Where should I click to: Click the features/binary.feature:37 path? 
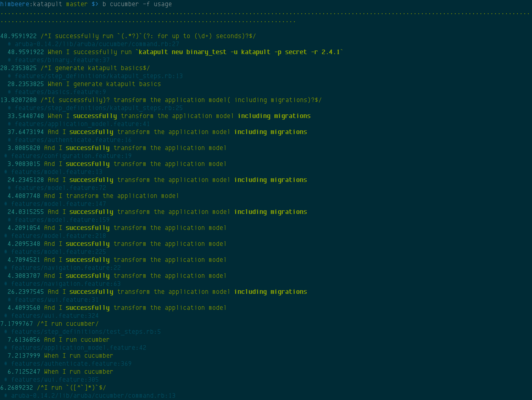coord(62,60)
